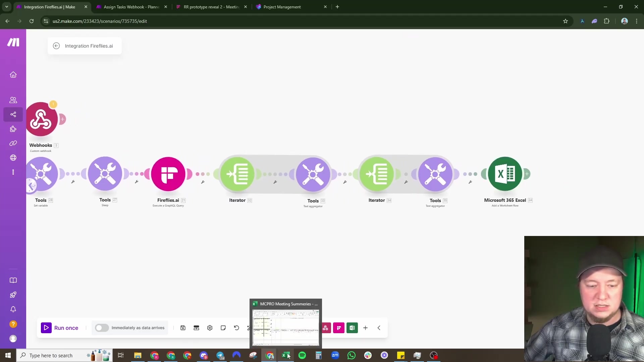Click wrench filter between Tools and Sleep

click(x=73, y=182)
